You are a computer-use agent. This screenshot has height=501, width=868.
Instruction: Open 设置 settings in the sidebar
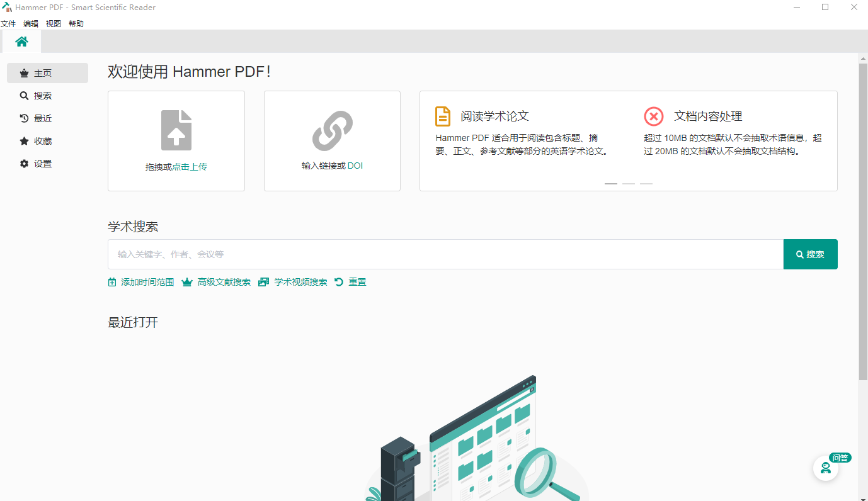(x=47, y=164)
